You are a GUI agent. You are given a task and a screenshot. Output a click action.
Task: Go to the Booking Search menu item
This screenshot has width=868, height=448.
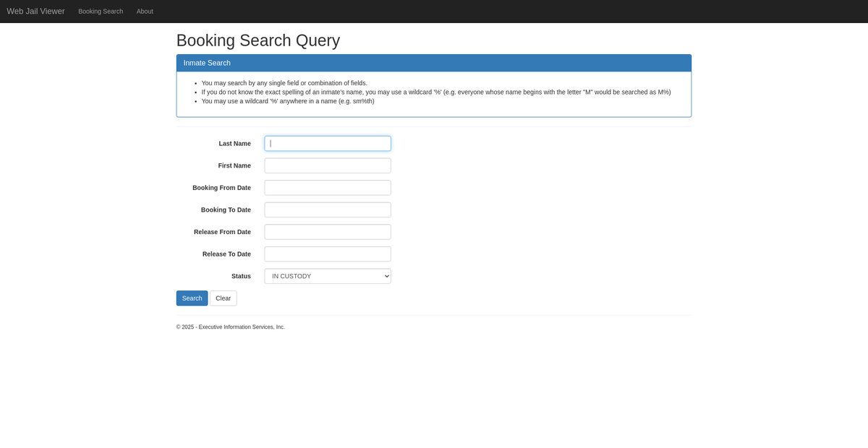tap(101, 12)
